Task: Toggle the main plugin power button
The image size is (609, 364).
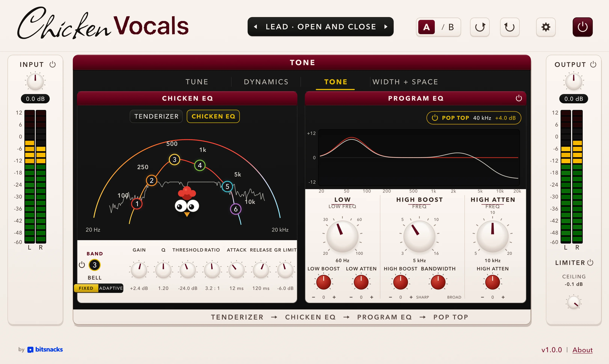Action: (x=583, y=27)
